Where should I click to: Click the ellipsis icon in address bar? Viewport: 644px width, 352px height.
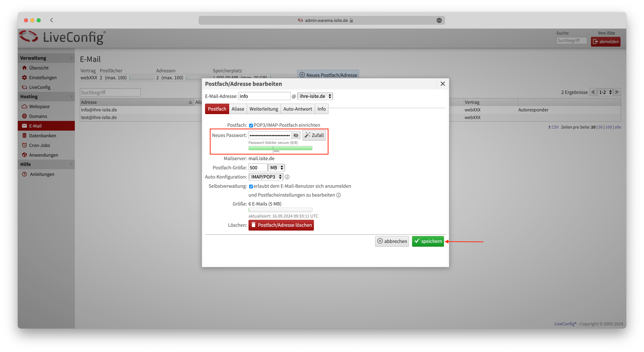click(x=439, y=20)
